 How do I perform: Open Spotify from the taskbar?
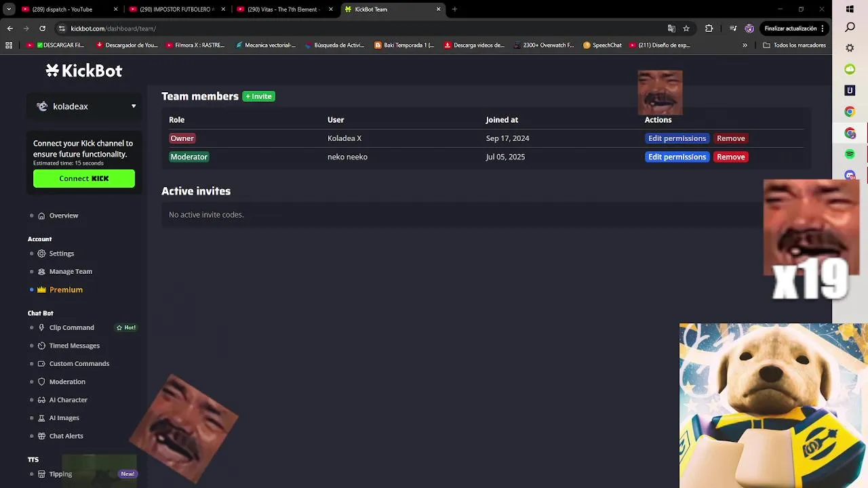coord(850,155)
